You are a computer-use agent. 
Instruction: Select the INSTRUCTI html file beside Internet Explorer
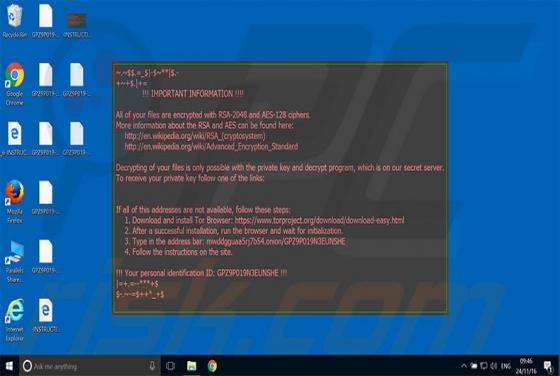click(x=45, y=316)
